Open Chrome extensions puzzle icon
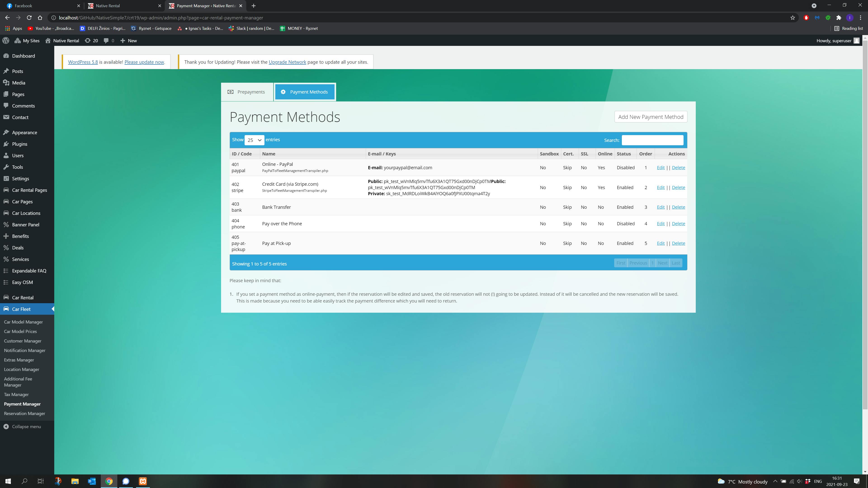 coord(839,18)
